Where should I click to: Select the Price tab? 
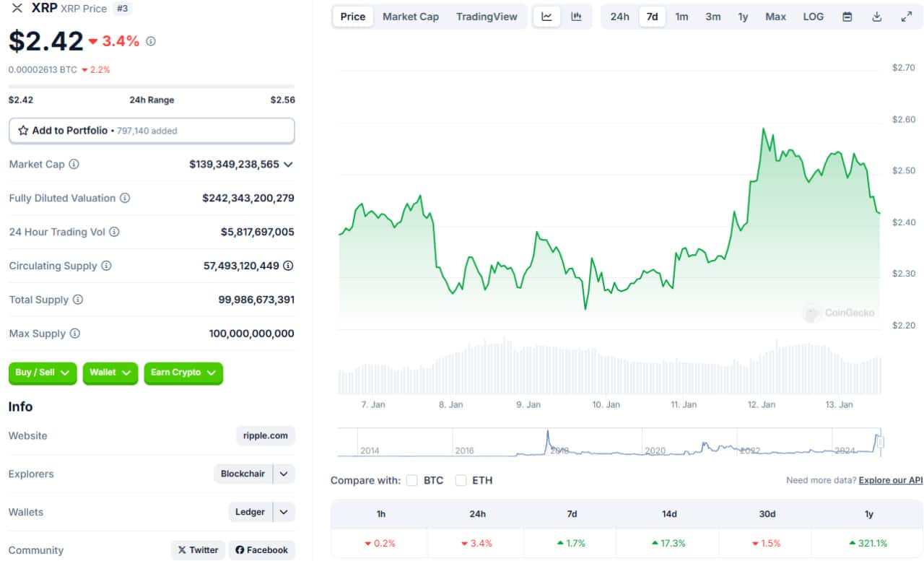coord(353,17)
